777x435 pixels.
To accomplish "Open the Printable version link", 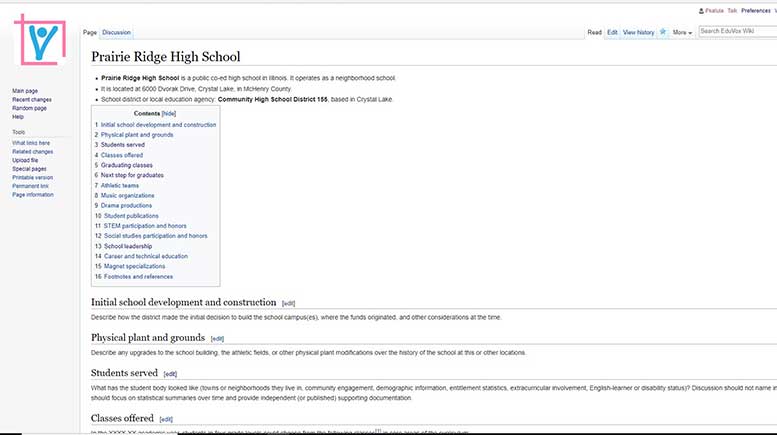I will tap(33, 177).
